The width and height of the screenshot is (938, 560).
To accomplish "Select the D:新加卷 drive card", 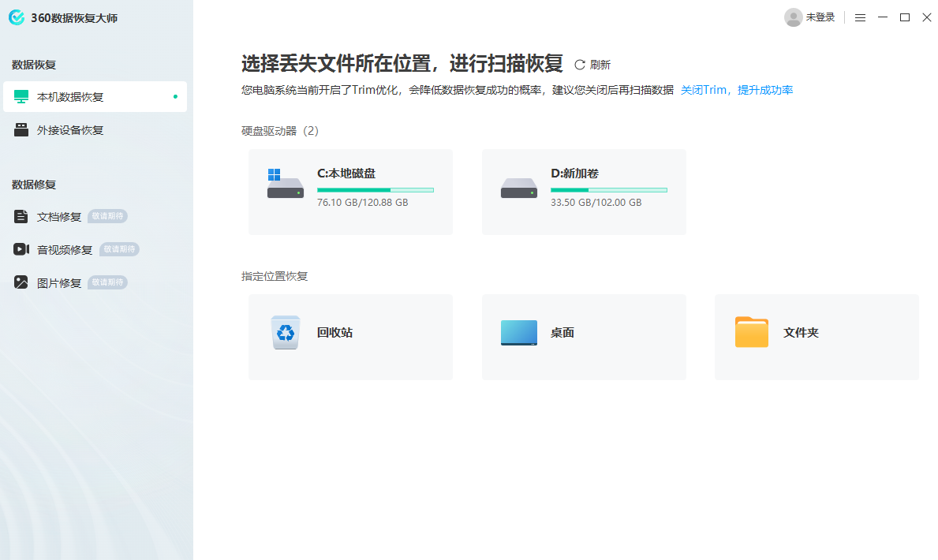I will click(x=584, y=192).
